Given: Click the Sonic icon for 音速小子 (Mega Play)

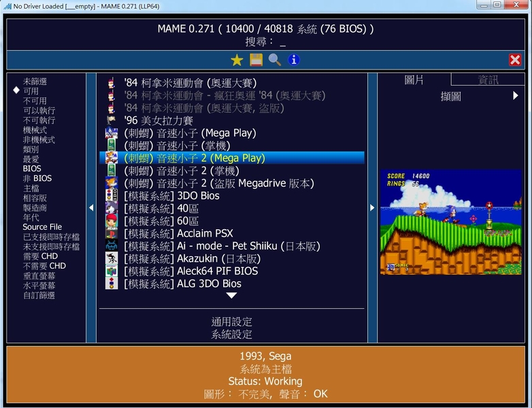Looking at the screenshot, I should (x=112, y=133).
